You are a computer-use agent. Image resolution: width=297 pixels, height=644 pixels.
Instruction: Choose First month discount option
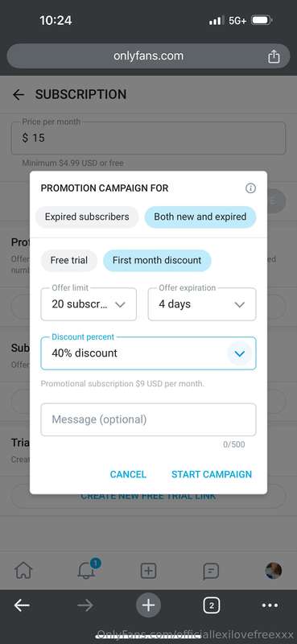click(x=157, y=260)
